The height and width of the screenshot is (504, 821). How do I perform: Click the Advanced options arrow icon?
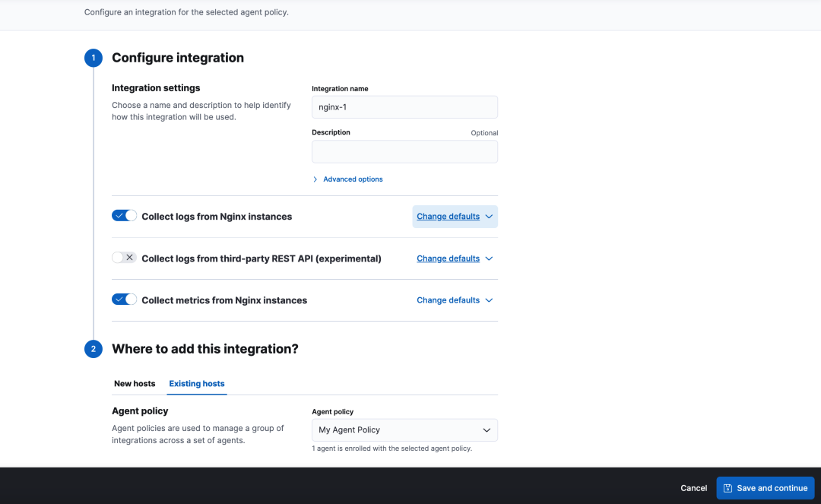[x=315, y=179]
